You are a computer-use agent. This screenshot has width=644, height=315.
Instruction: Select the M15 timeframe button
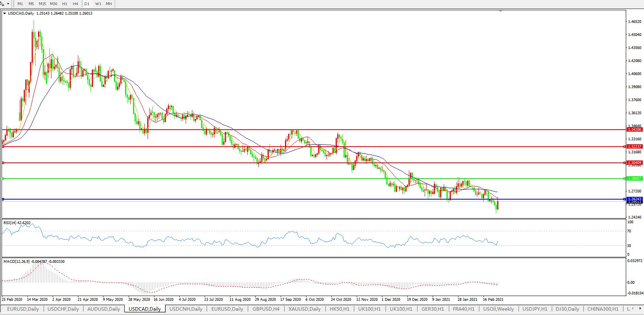(x=42, y=4)
